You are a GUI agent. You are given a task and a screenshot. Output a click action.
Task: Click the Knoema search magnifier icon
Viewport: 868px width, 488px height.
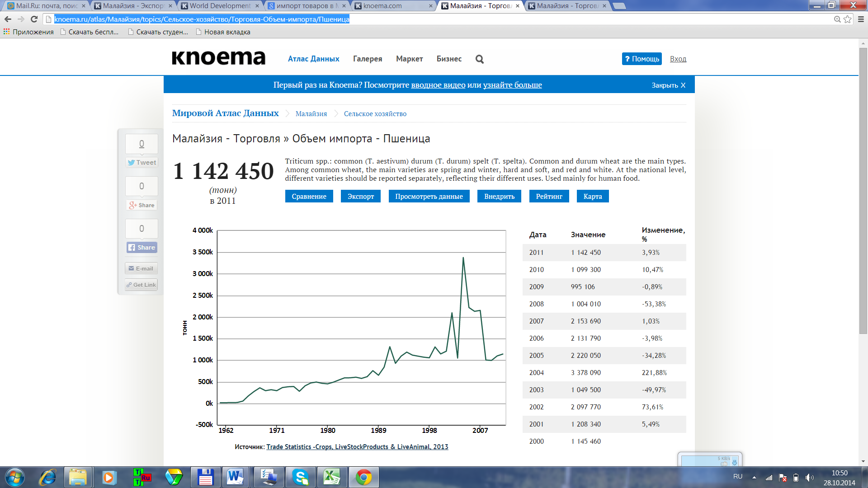[480, 59]
